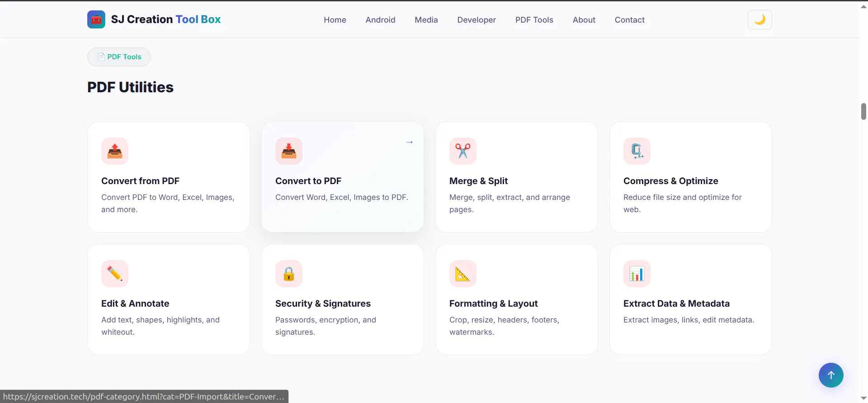
Task: Click the PDF Tools badge pill
Action: (119, 57)
